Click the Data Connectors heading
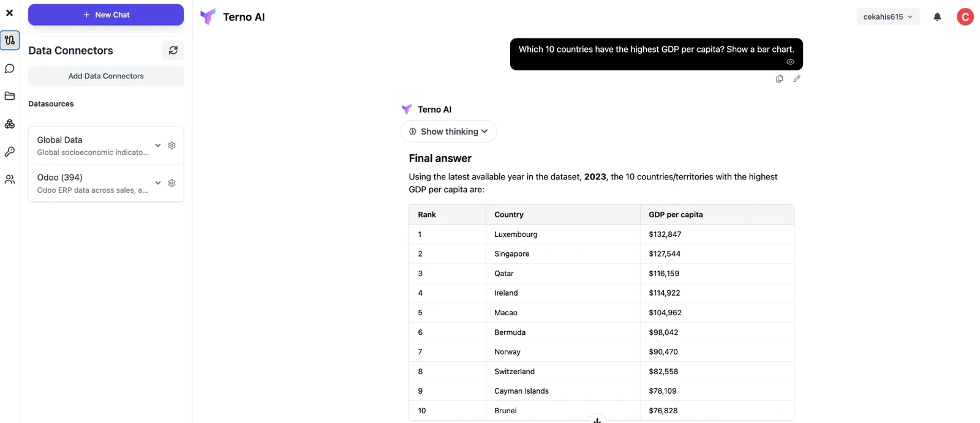Image resolution: width=980 pixels, height=423 pixels. (70, 51)
